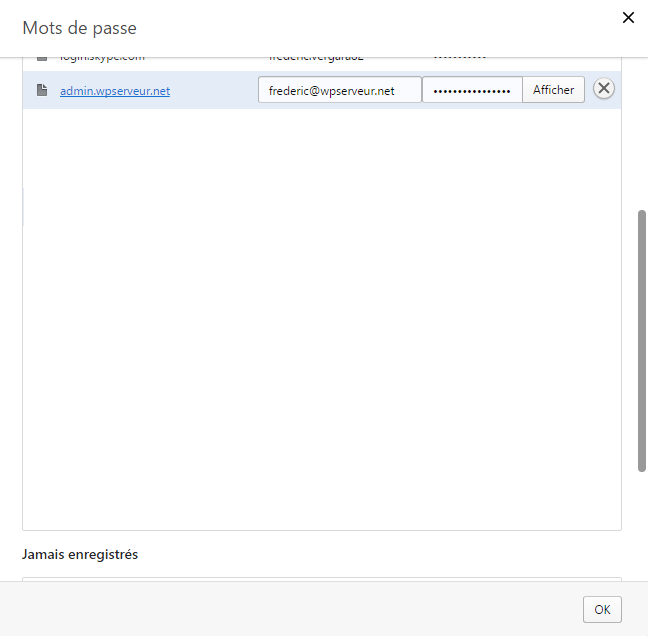
Task: Close the Mots de passe dialog
Action: (628, 17)
